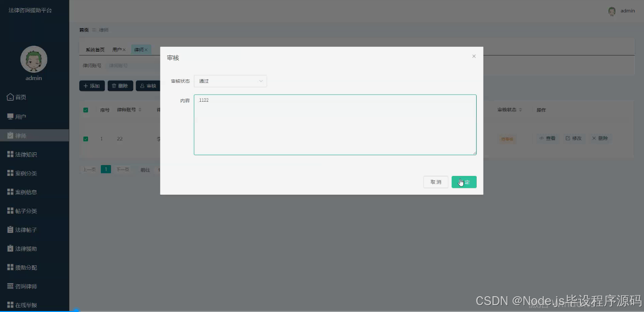Go to previous page with 上一页

pyautogui.click(x=89, y=170)
